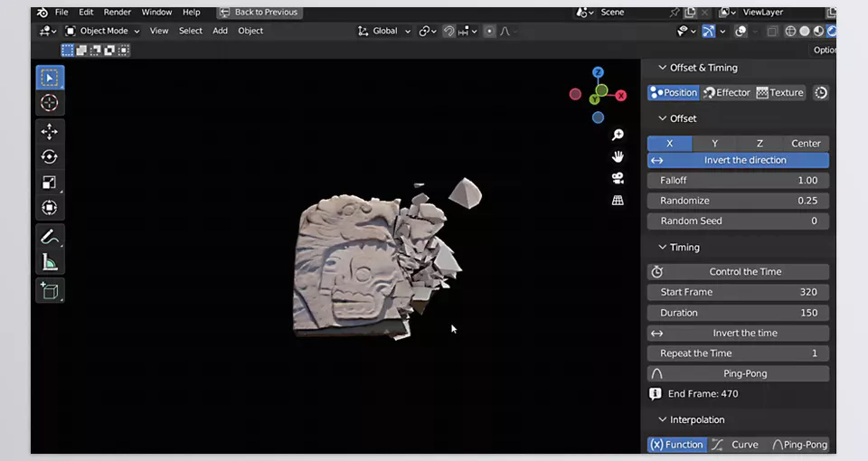Click the pin scene icon
This screenshot has width=868, height=461.
pyautogui.click(x=675, y=12)
